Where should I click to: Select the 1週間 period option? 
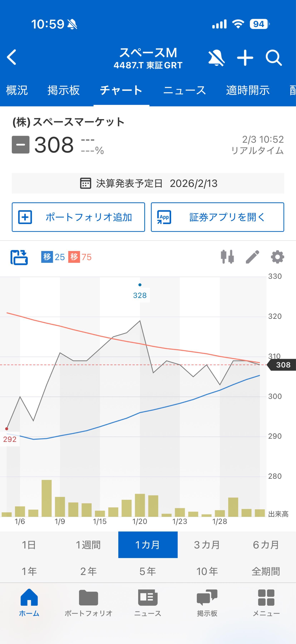[x=89, y=545]
